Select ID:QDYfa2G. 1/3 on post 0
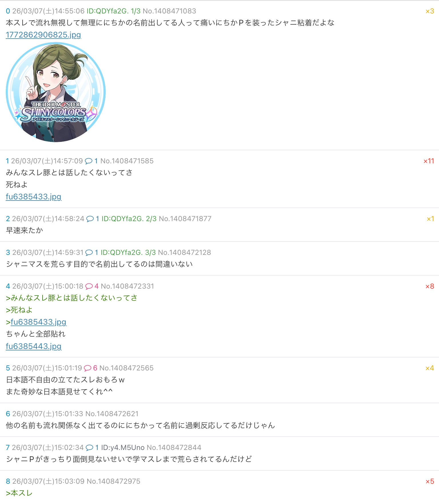The image size is (439, 504). coord(113,11)
